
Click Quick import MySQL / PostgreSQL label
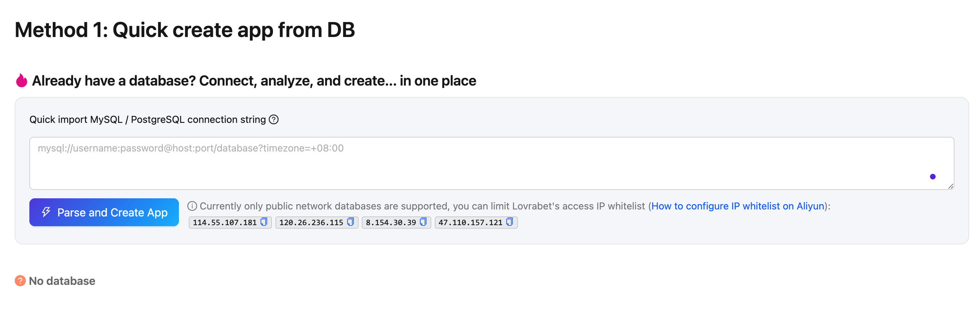point(147,120)
